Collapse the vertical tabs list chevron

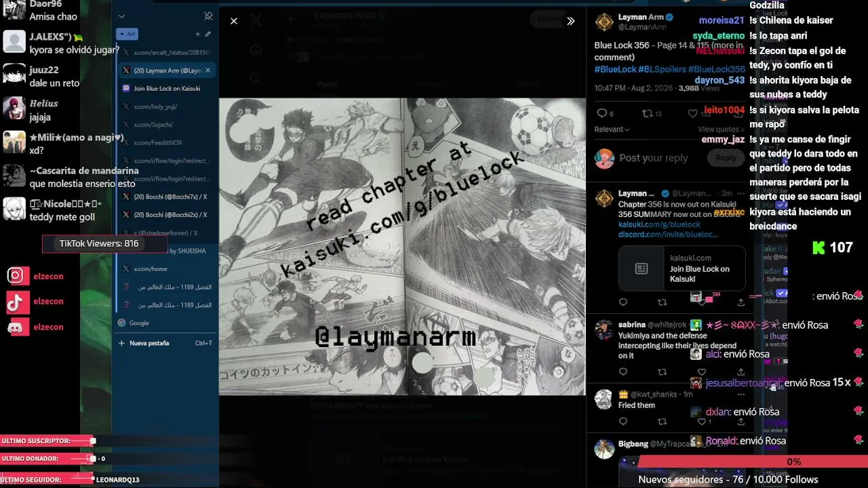pos(121,16)
